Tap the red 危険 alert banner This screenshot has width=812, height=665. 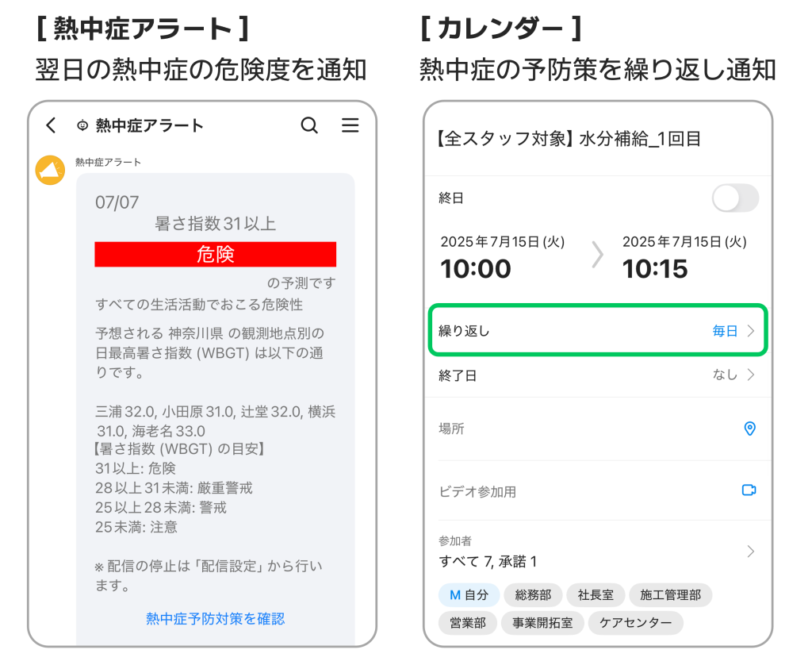click(x=215, y=254)
